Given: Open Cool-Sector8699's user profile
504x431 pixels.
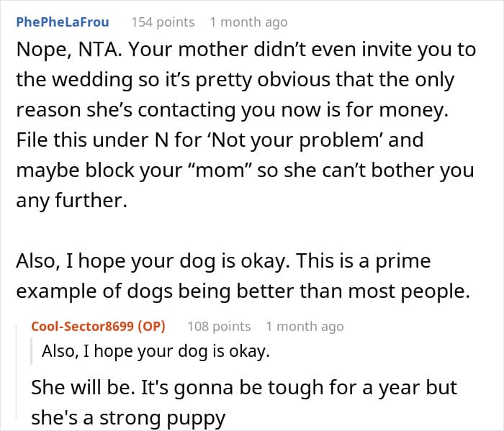Looking at the screenshot, I should (x=82, y=326).
